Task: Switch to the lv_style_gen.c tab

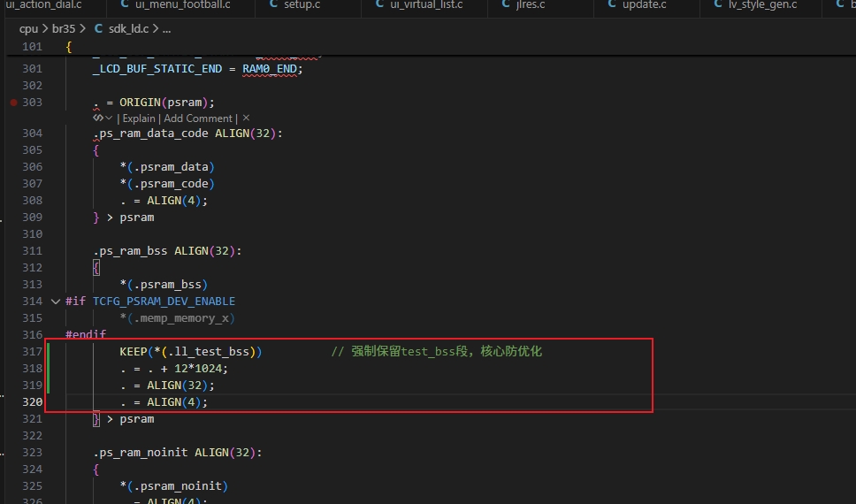Action: (762, 4)
